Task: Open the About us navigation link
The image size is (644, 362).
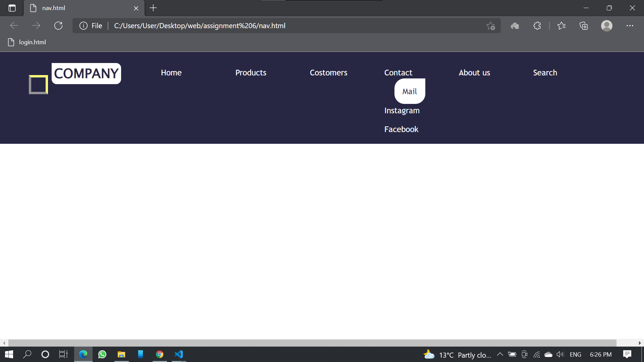Action: (x=474, y=73)
